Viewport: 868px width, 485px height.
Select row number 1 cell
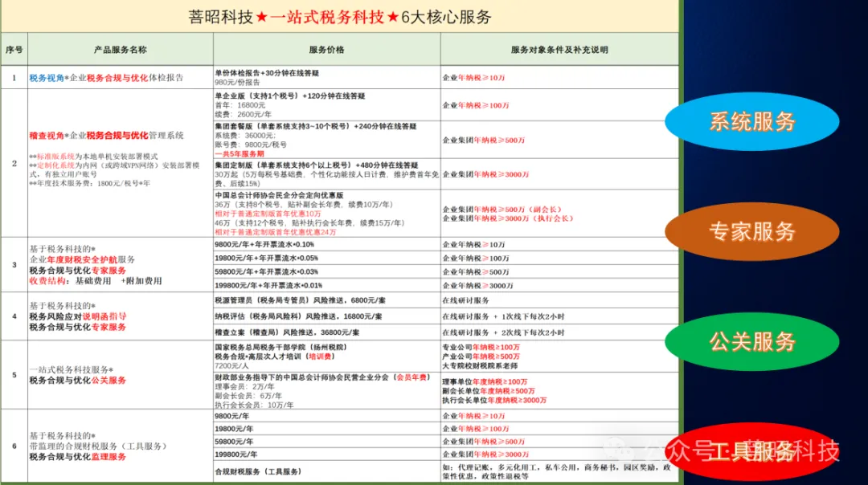pos(14,77)
